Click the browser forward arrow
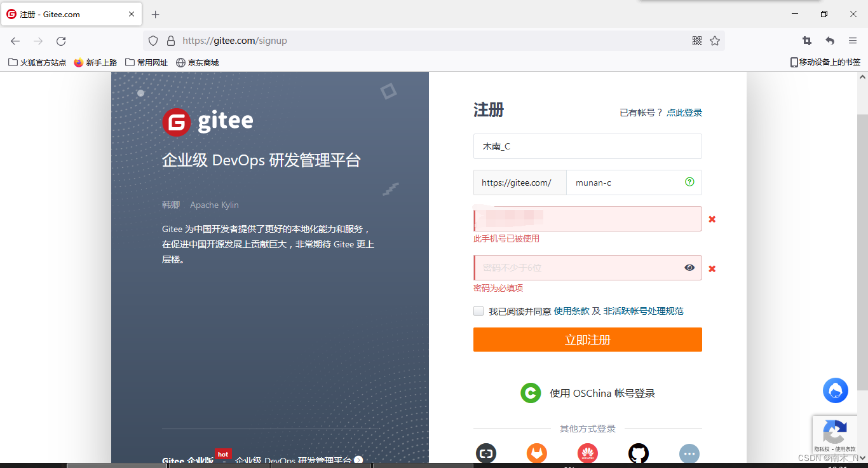Image resolution: width=868 pixels, height=468 pixels. click(38, 41)
